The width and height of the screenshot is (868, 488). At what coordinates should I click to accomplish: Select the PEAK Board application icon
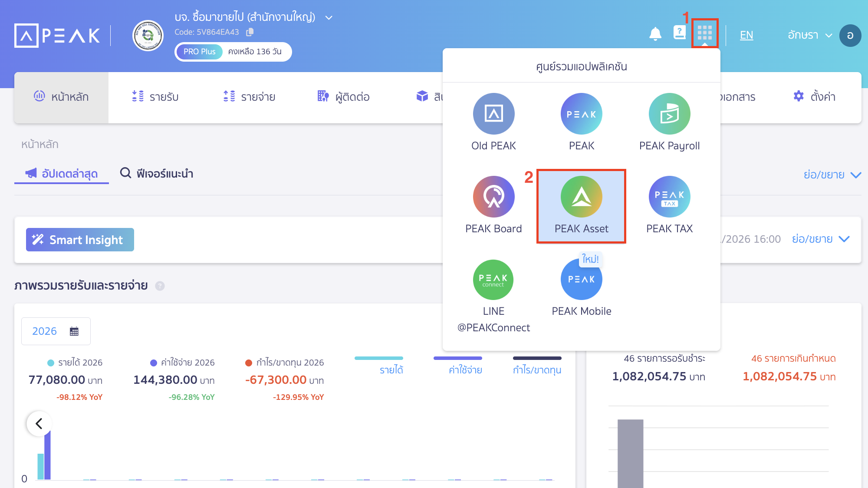click(493, 198)
